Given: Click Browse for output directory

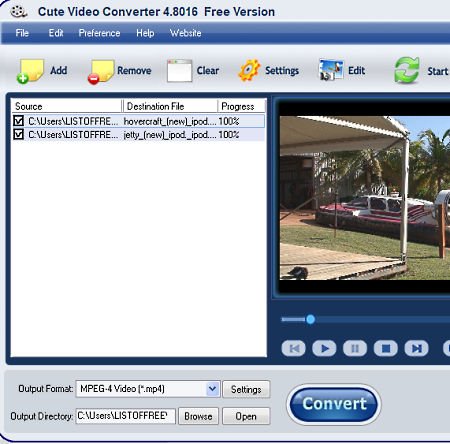Looking at the screenshot, I should [x=198, y=416].
